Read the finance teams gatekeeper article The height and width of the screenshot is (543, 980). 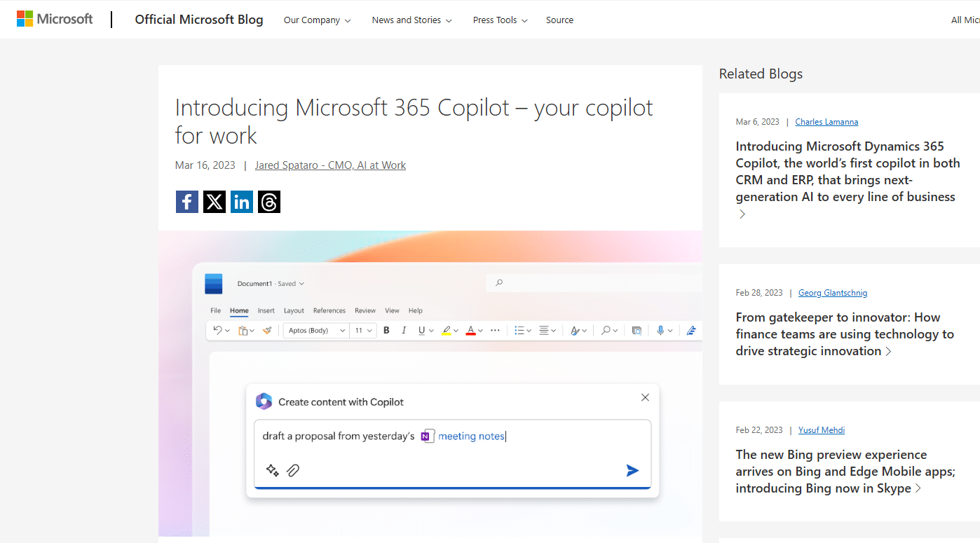pos(845,334)
